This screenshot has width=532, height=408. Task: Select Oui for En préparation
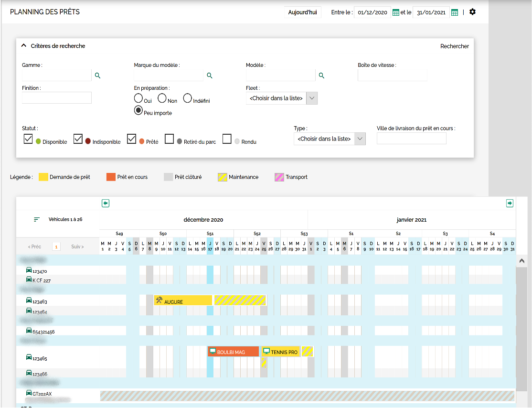pyautogui.click(x=138, y=98)
